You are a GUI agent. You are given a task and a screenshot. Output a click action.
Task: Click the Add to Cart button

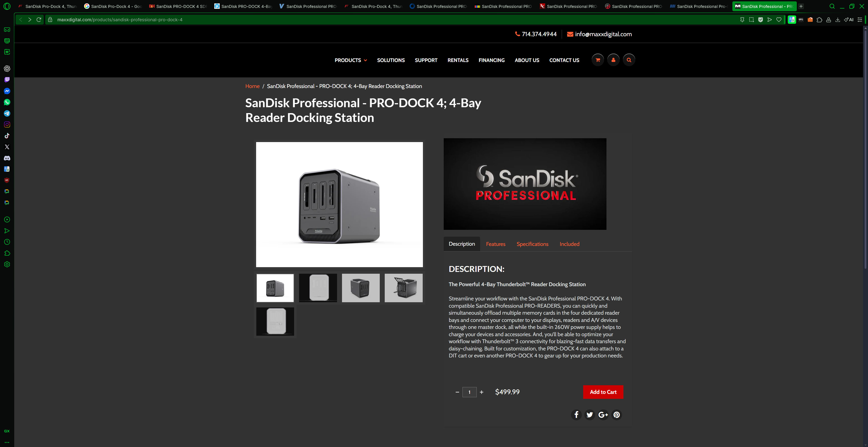coord(603,392)
